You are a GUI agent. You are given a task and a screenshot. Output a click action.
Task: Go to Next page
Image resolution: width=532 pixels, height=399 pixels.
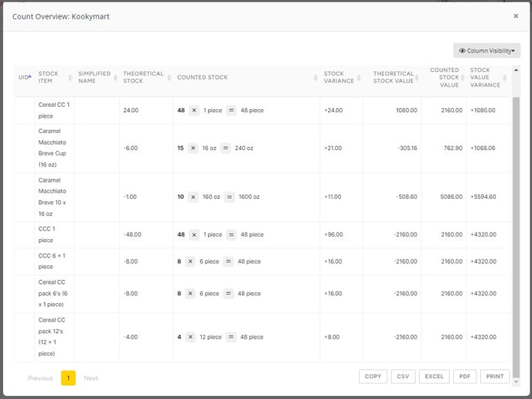pyautogui.click(x=91, y=378)
